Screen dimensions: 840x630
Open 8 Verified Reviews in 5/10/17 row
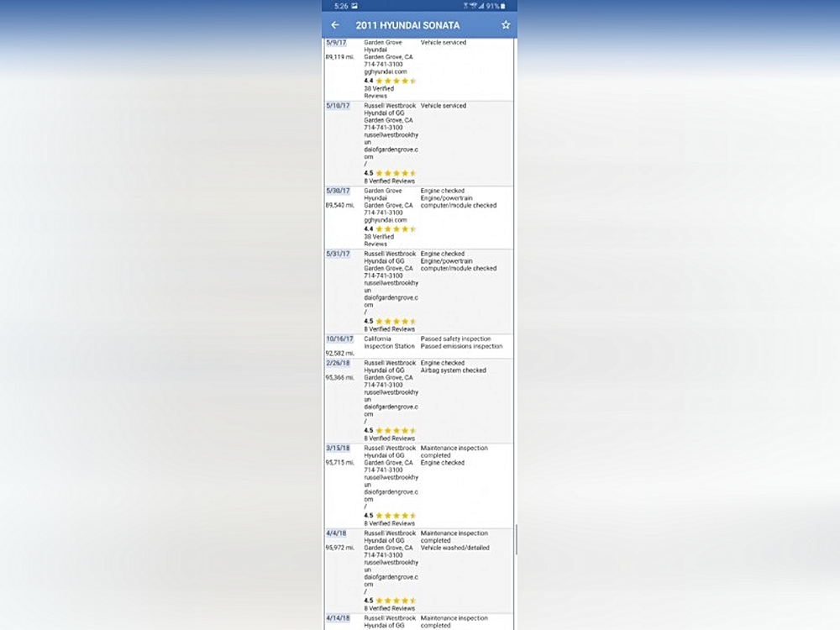[x=390, y=181]
